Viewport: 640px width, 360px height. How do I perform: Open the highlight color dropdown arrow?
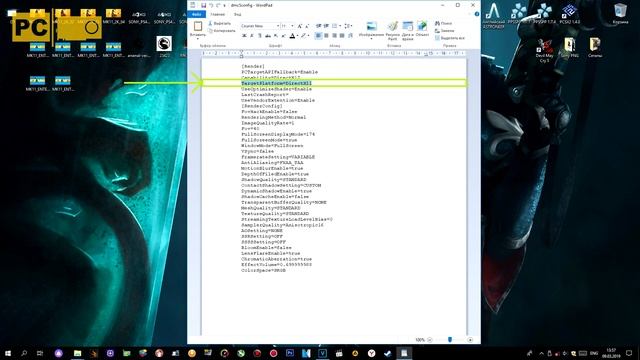(x=309, y=36)
